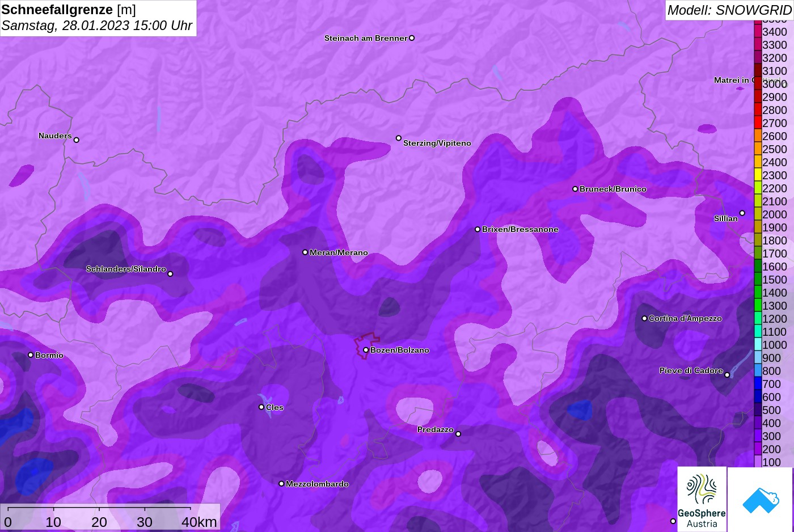This screenshot has width=794, height=532.
Task: Click the Bozen/Bolzano city marker dot
Action: (x=366, y=350)
